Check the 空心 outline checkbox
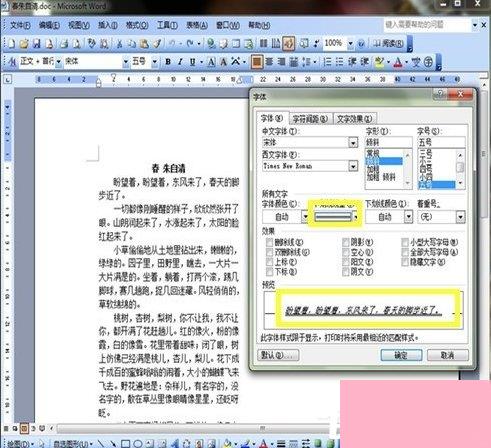491x448 pixels. [x=346, y=252]
